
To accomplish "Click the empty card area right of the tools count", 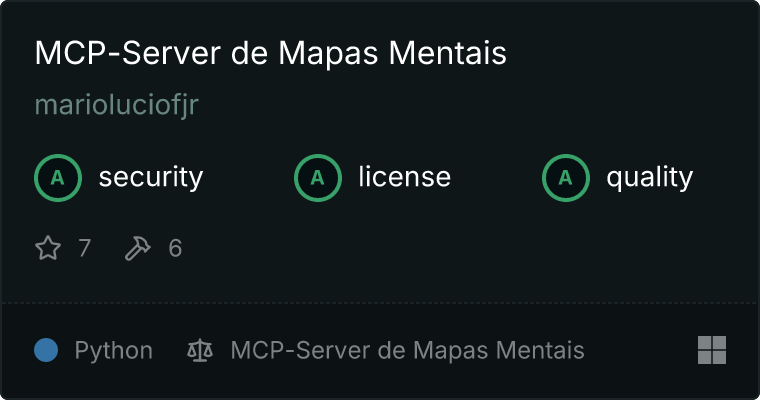I will click(465, 248).
